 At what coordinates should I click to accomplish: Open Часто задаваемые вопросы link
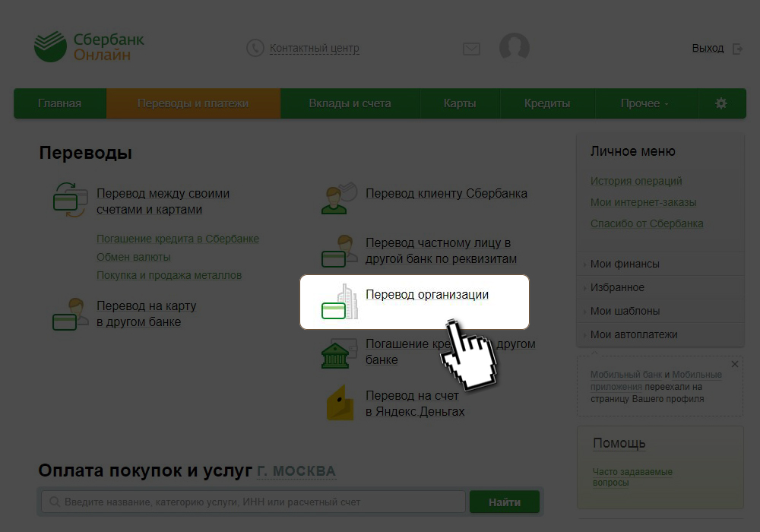632,477
